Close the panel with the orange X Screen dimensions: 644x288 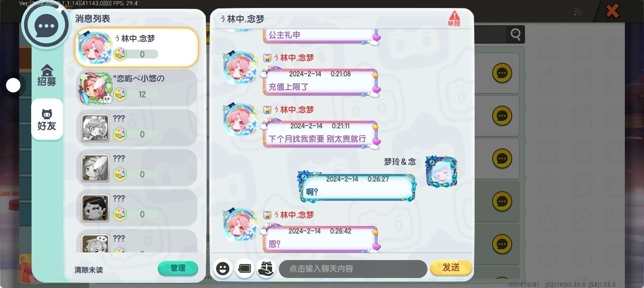click(x=612, y=11)
